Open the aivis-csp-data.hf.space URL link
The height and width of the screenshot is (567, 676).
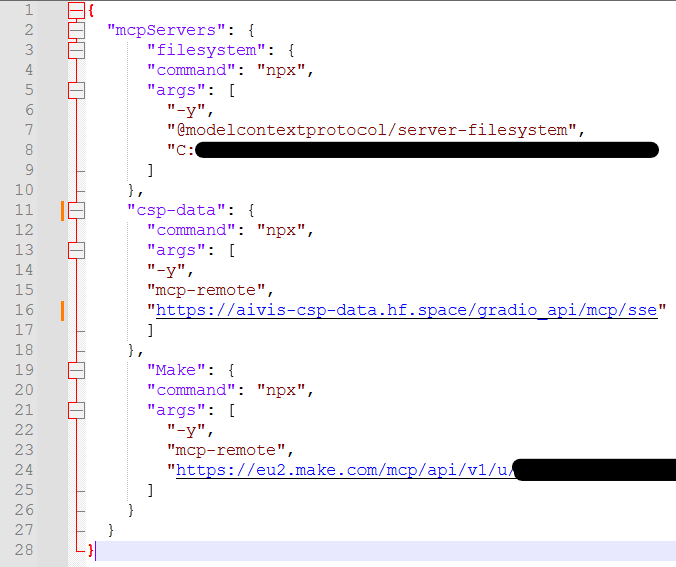tap(407, 310)
